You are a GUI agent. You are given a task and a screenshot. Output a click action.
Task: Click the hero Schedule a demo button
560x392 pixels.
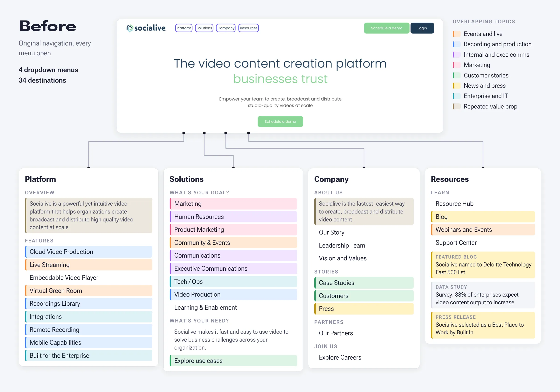280,122
